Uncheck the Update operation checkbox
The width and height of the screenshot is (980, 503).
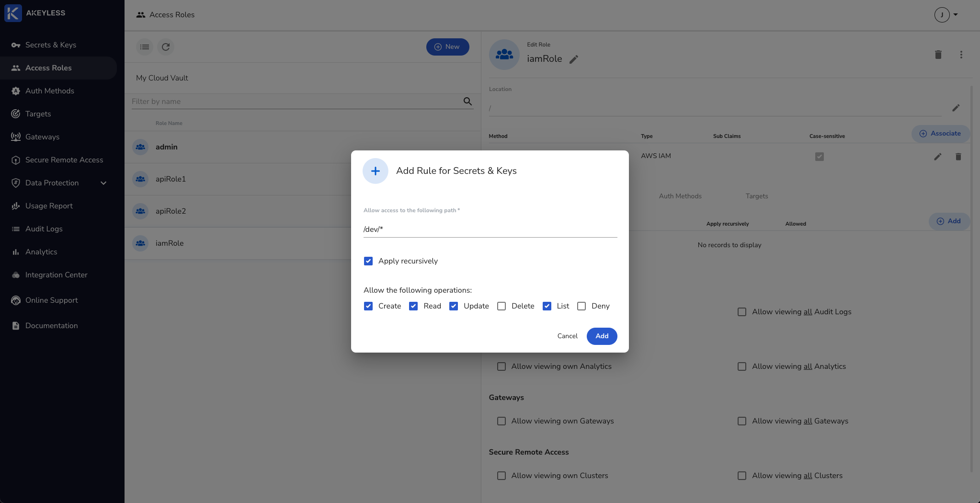pos(454,306)
